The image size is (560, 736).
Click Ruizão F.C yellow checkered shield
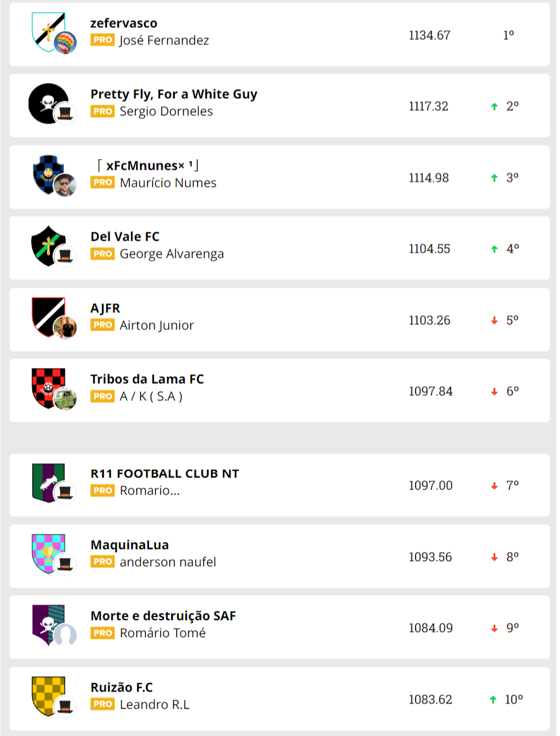[46, 694]
